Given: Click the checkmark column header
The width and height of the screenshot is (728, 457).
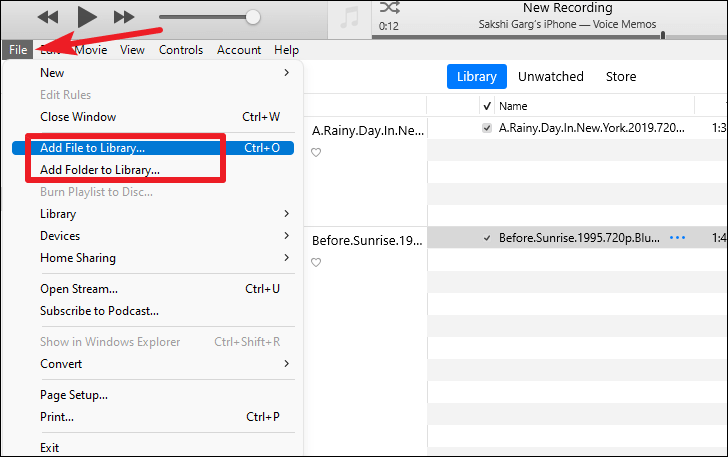Looking at the screenshot, I should pos(487,106).
